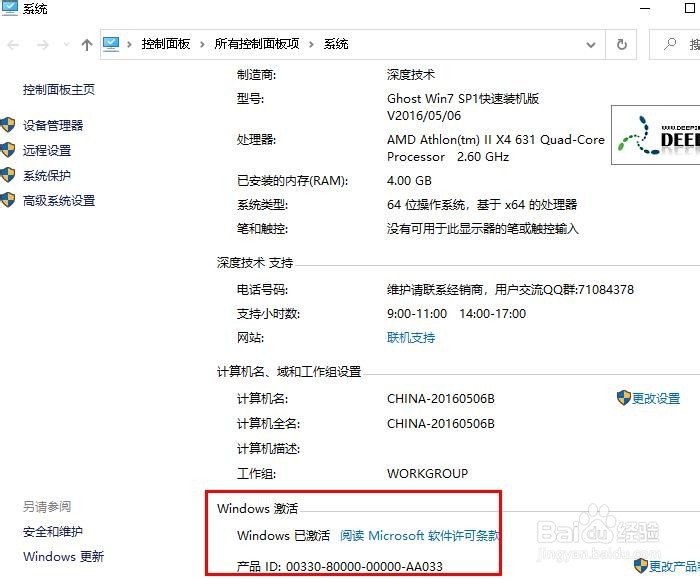
Task: Click shield icon beside 高级系统设置
Action: coord(8,200)
